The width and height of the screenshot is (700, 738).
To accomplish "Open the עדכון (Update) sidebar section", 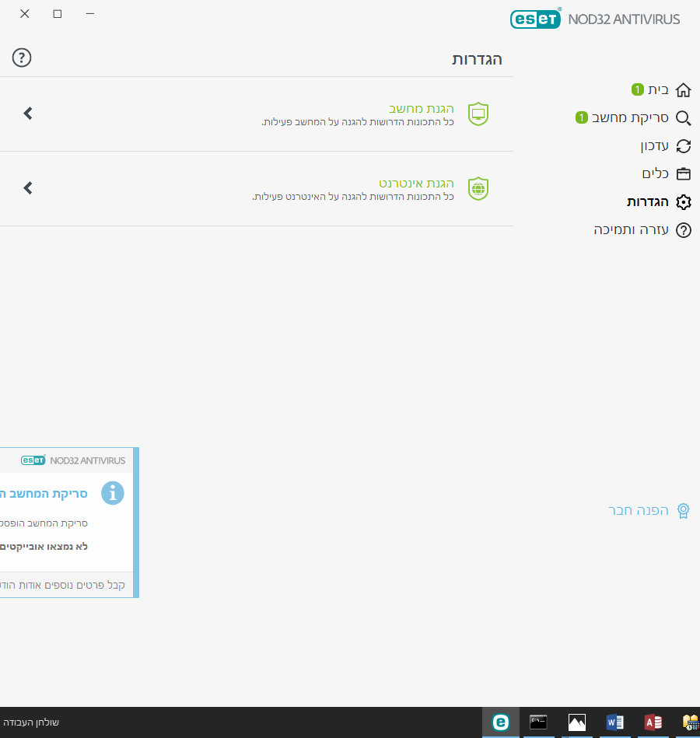I will coord(666,146).
